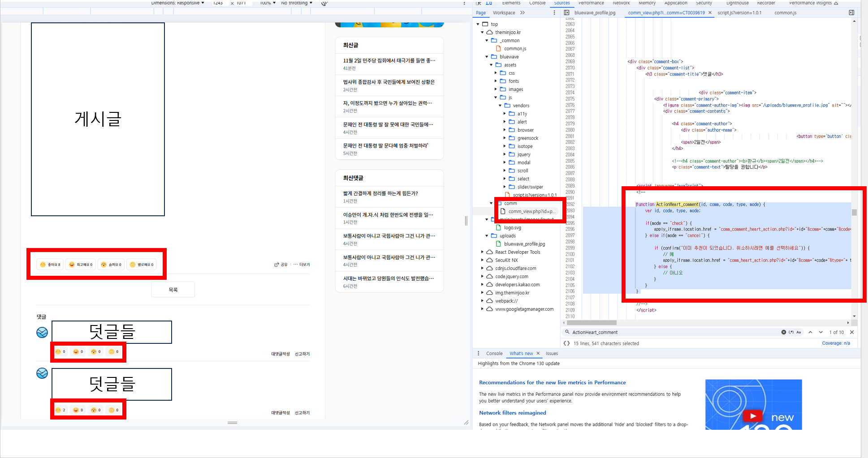Open the No throttling dropdown
This screenshot has width=868, height=458.
[296, 3]
